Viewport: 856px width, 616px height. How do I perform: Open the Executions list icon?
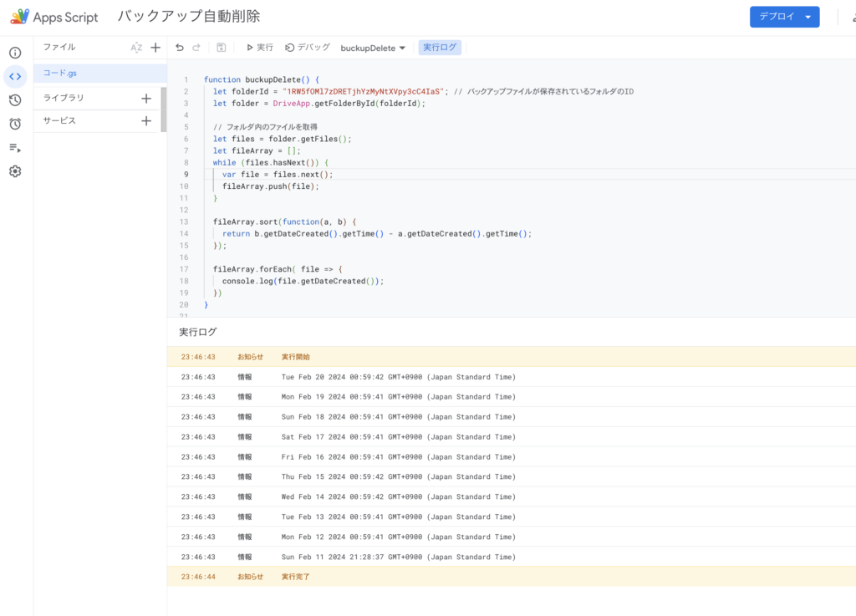(x=15, y=148)
